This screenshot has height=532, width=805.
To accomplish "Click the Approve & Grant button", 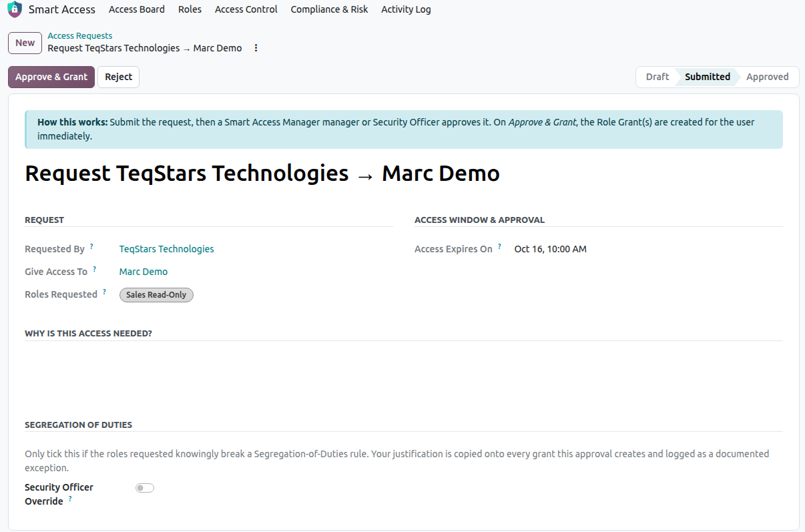I will point(51,77).
